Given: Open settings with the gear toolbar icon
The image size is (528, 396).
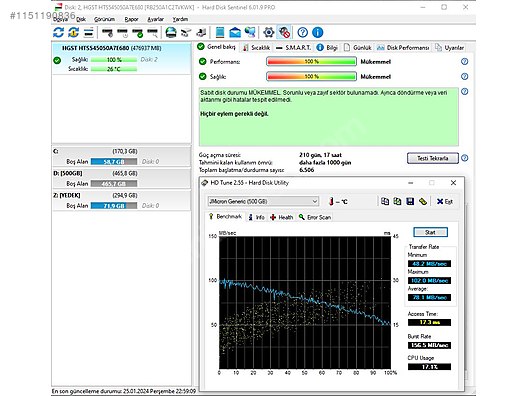Looking at the screenshot, I should (x=269, y=32).
